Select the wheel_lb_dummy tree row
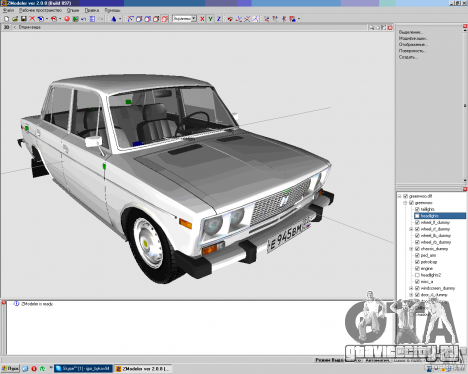This screenshot has width=468, height=374. click(436, 236)
